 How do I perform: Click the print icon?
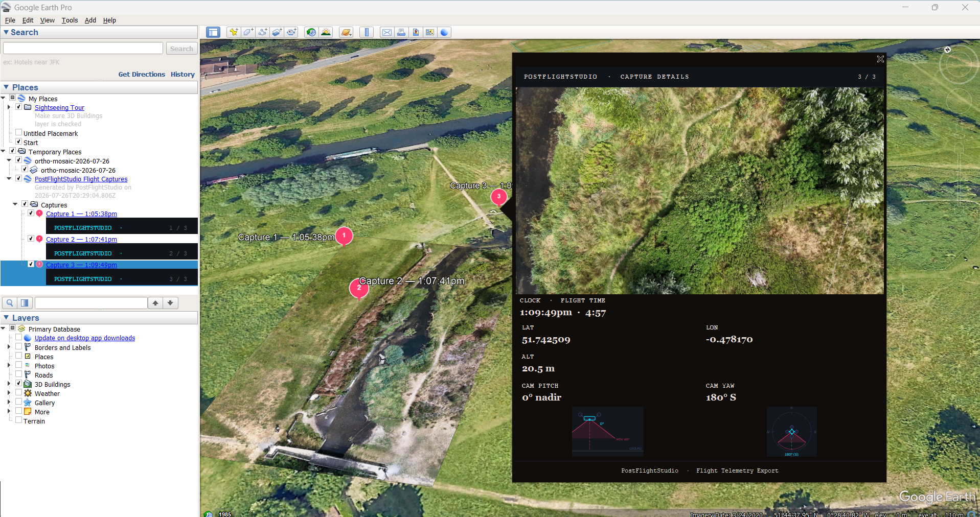point(401,32)
